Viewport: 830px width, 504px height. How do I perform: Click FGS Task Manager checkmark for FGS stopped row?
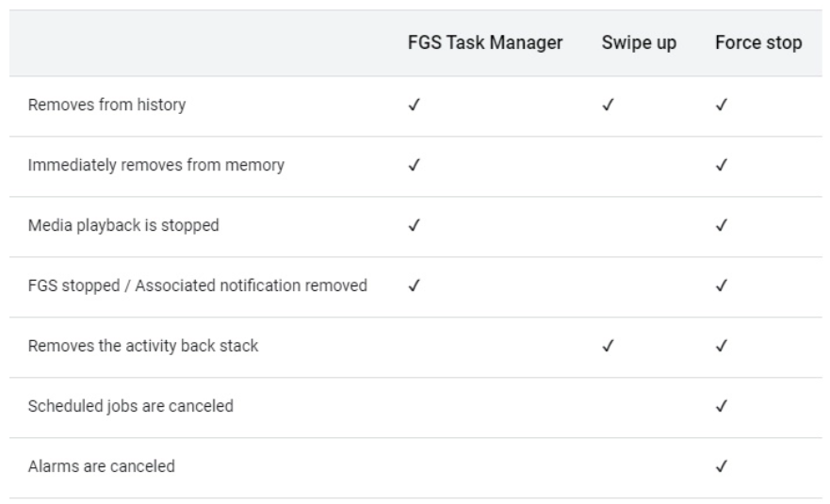click(x=413, y=286)
